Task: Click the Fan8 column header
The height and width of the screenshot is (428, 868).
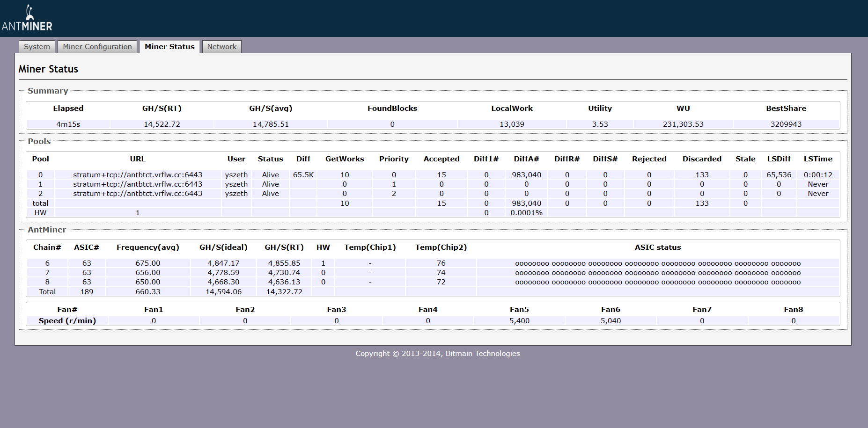Action: pyautogui.click(x=794, y=310)
